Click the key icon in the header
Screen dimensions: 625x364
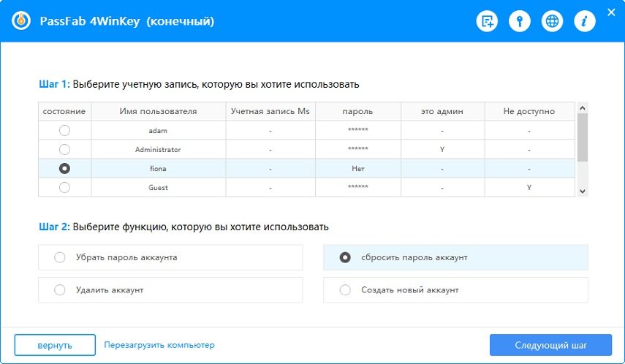coord(520,21)
